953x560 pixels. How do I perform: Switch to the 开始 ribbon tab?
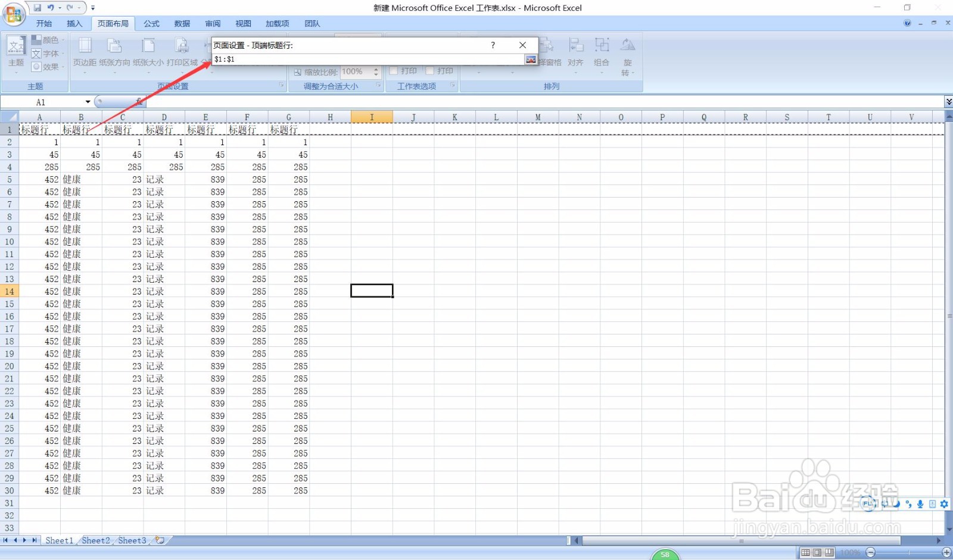pos(44,24)
